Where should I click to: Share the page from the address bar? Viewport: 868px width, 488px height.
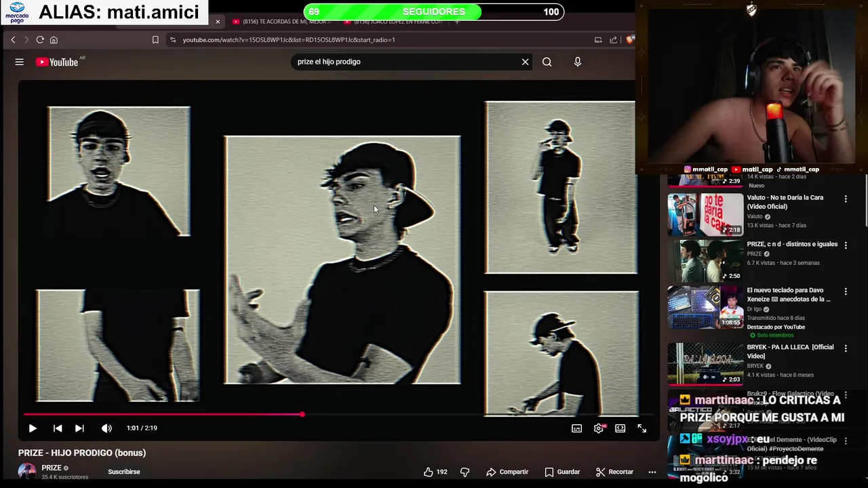pyautogui.click(x=613, y=40)
